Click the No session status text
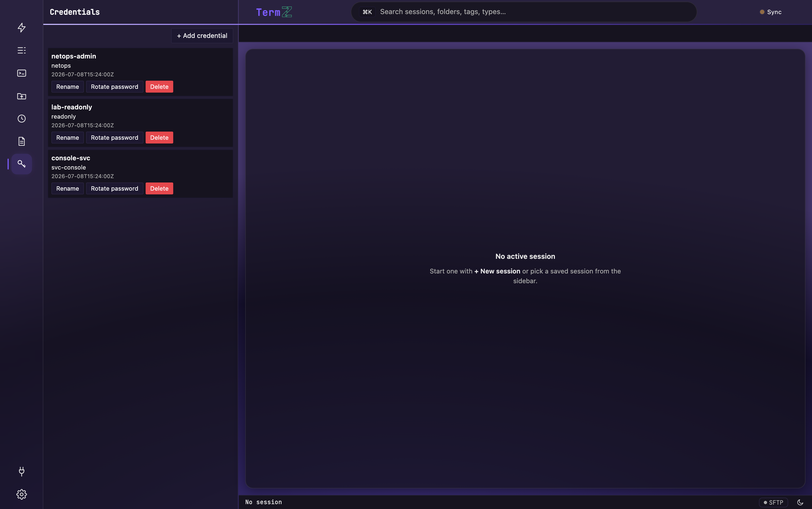 click(x=263, y=502)
